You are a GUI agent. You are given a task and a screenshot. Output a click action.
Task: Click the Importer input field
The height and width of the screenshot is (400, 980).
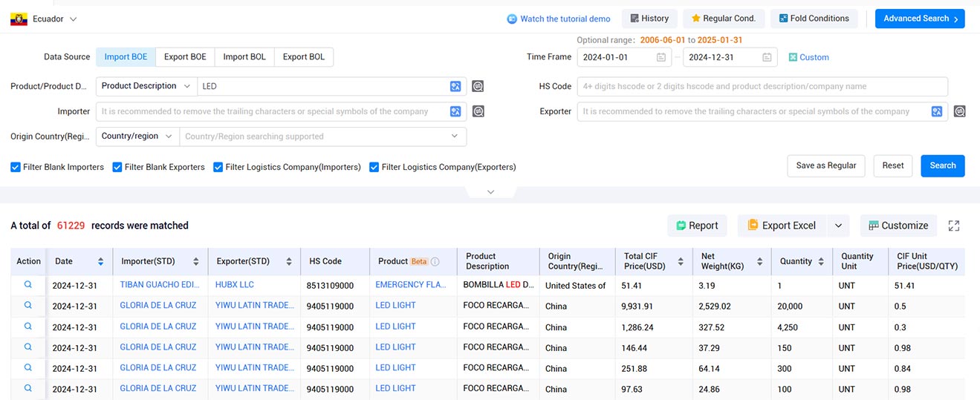pos(272,112)
